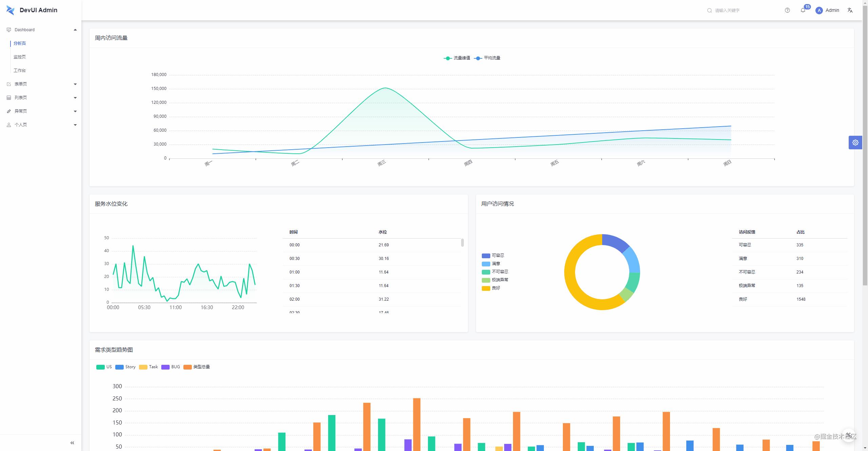Viewport: 868px width, 451px height.
Task: Click the Admin avatar circle
Action: pos(819,11)
